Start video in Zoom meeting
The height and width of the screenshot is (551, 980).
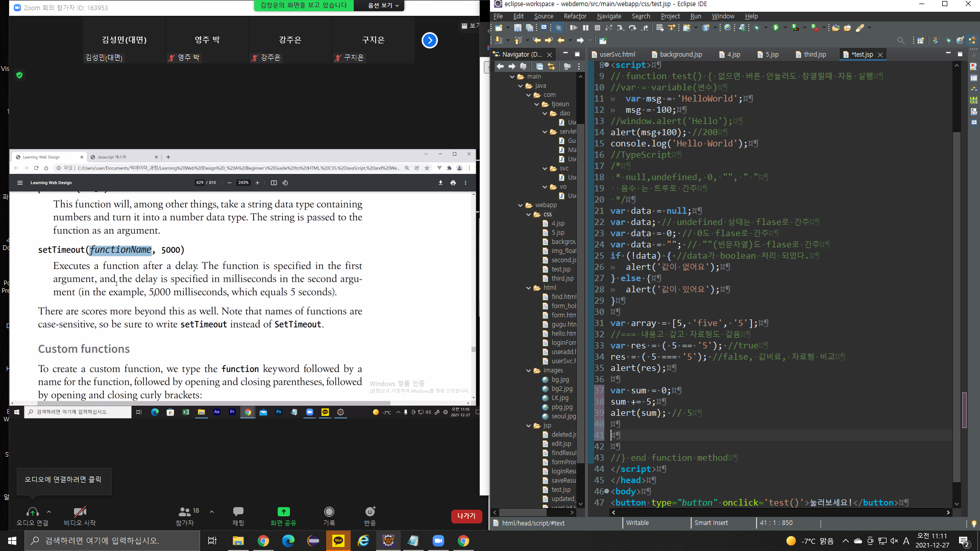click(x=80, y=512)
